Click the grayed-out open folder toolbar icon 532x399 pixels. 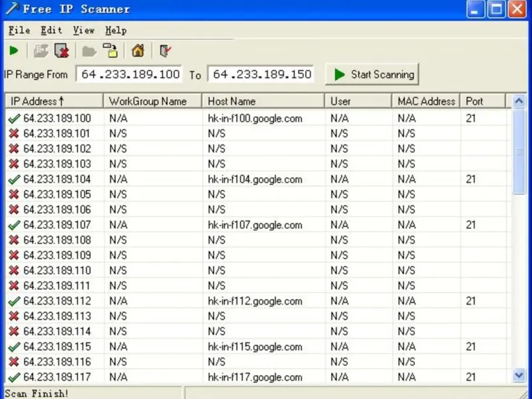89,52
